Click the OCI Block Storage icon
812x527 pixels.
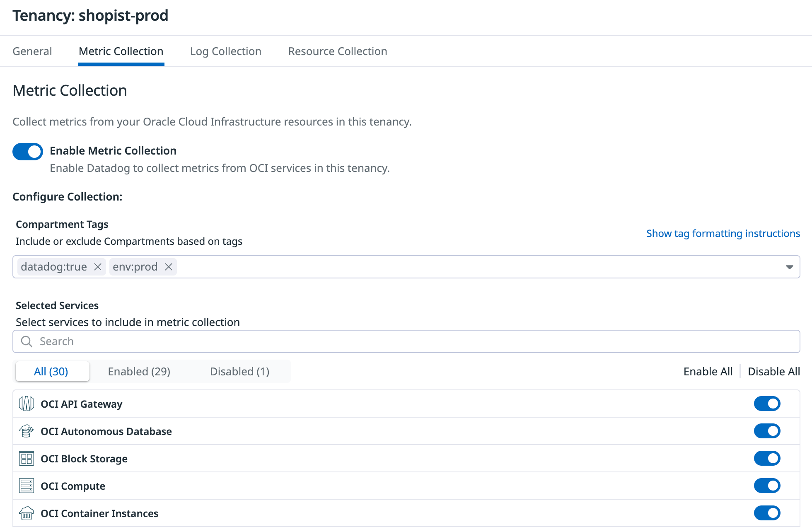27,458
